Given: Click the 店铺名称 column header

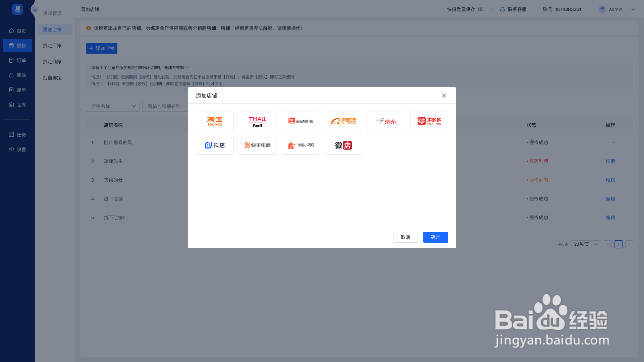Looking at the screenshot, I should [113, 125].
